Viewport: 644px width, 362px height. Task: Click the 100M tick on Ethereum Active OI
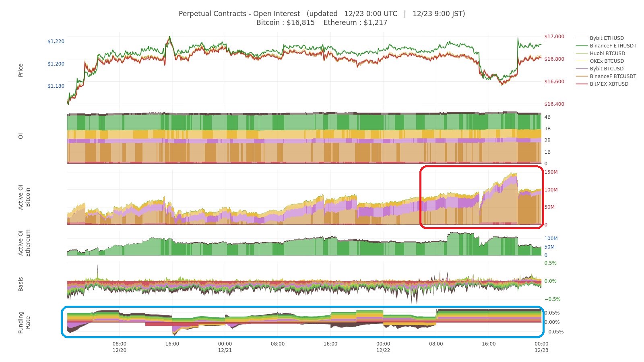pos(551,239)
